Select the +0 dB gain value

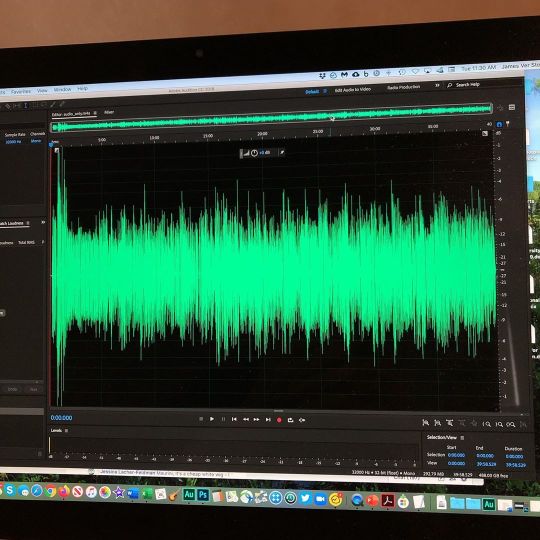coord(265,153)
